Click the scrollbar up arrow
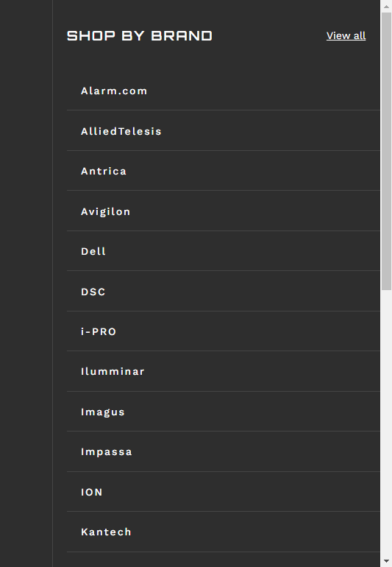 [386, 6]
